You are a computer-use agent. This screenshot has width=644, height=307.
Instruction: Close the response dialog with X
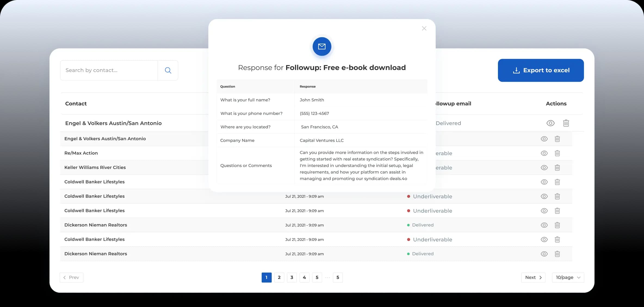click(424, 28)
